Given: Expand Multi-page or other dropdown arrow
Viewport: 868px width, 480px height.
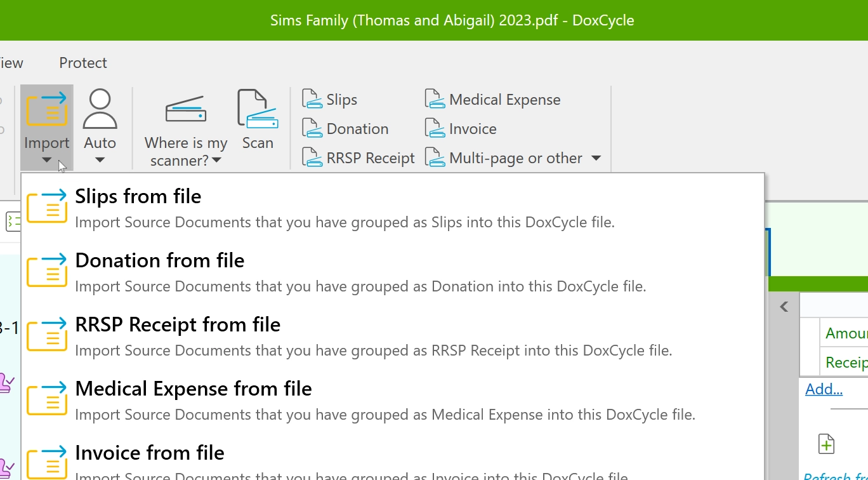Looking at the screenshot, I should [596, 158].
